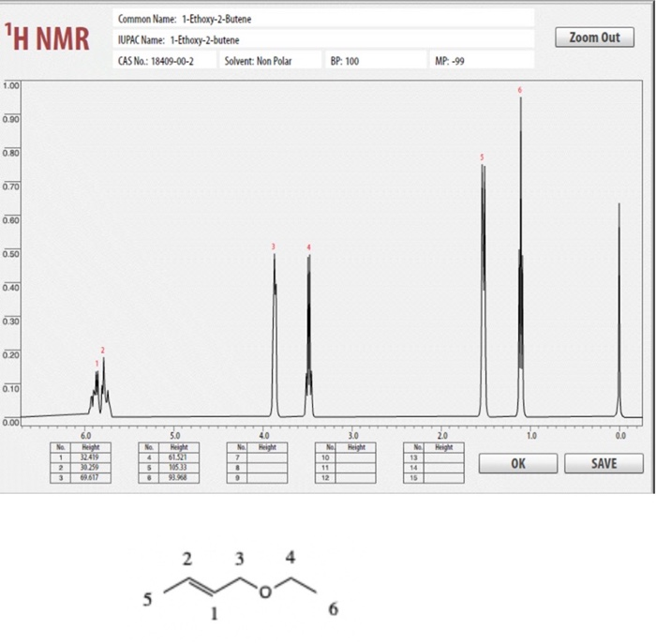Click empty height cell for peak 12
This screenshot has height=644, width=656.
(x=355, y=478)
